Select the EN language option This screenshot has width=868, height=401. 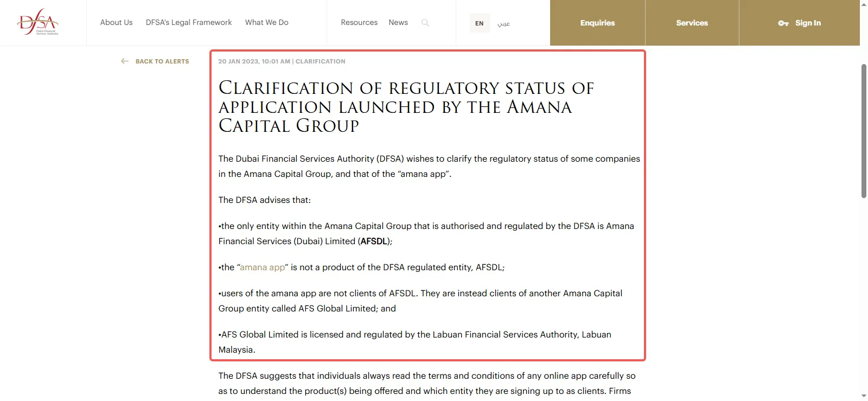click(480, 23)
